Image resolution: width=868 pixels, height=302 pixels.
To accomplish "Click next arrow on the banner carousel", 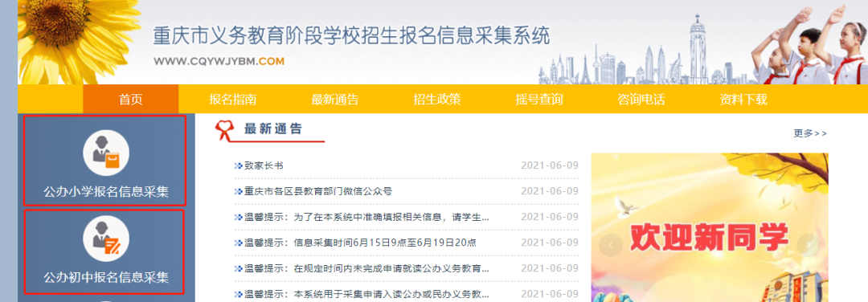I will (808, 244).
